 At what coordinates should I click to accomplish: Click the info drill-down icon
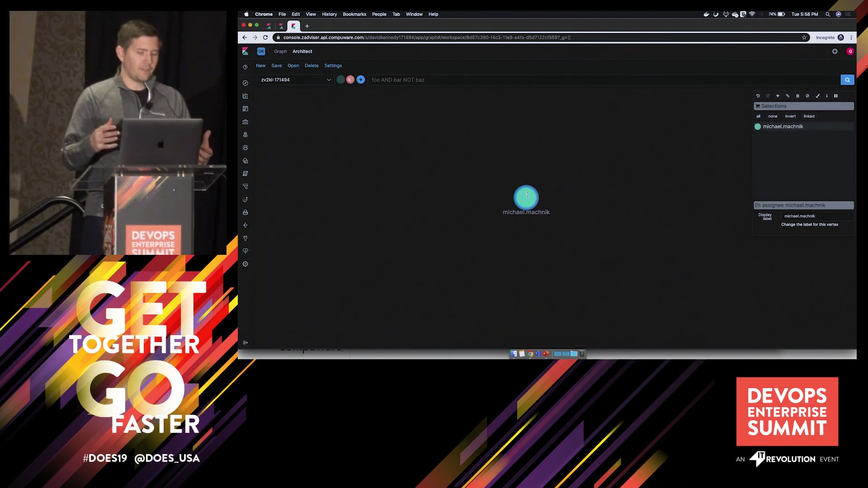827,96
